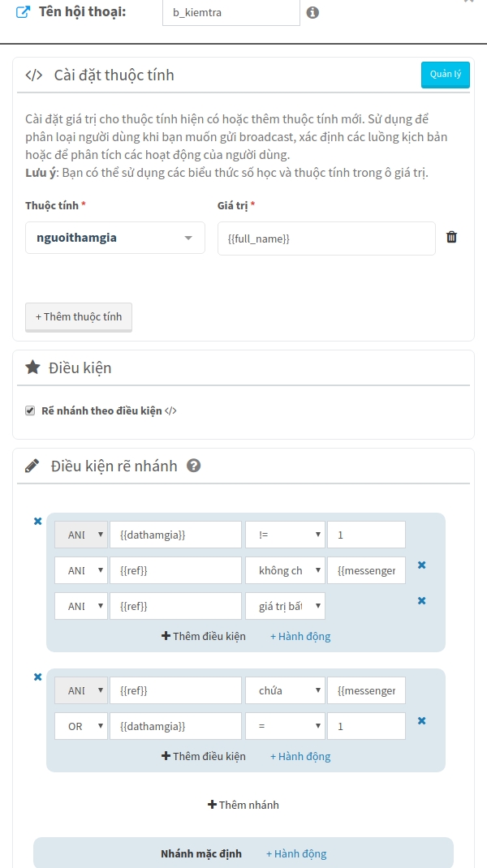Image resolution: width=487 pixels, height=868 pixels.
Task: Toggle the 'Rẽ nhánh theo điều kiện' checkbox
Action: [30, 411]
